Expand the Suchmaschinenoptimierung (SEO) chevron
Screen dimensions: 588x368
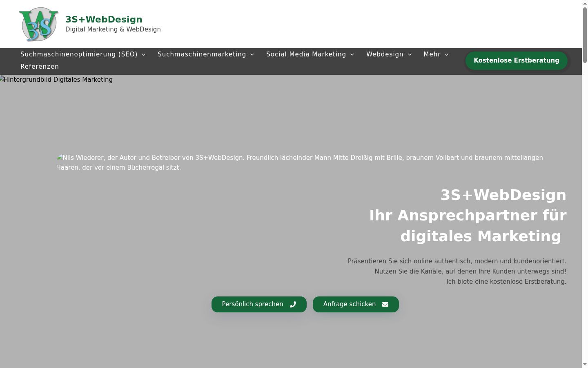click(144, 54)
